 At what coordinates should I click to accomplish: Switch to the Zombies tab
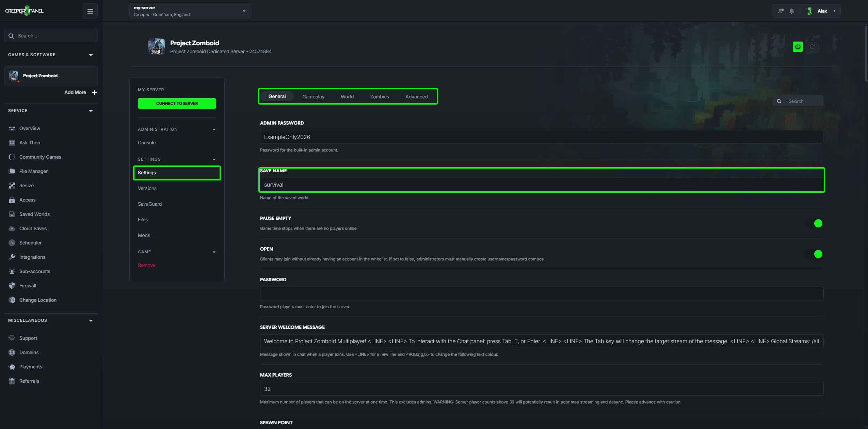(x=380, y=97)
